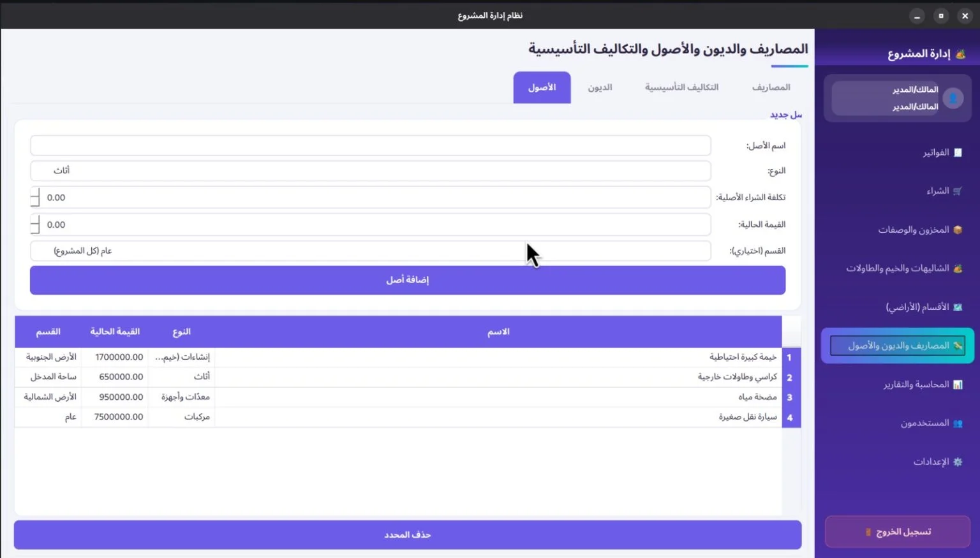The image size is (980, 558).
Task: Switch to the المصاريف tab
Action: coord(771,87)
